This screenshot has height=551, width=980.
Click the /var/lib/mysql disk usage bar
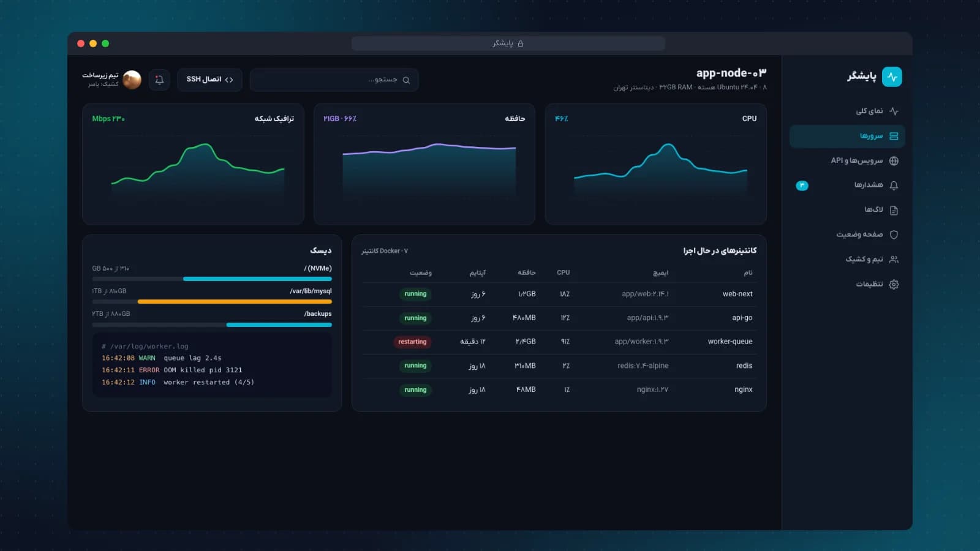pyautogui.click(x=212, y=302)
